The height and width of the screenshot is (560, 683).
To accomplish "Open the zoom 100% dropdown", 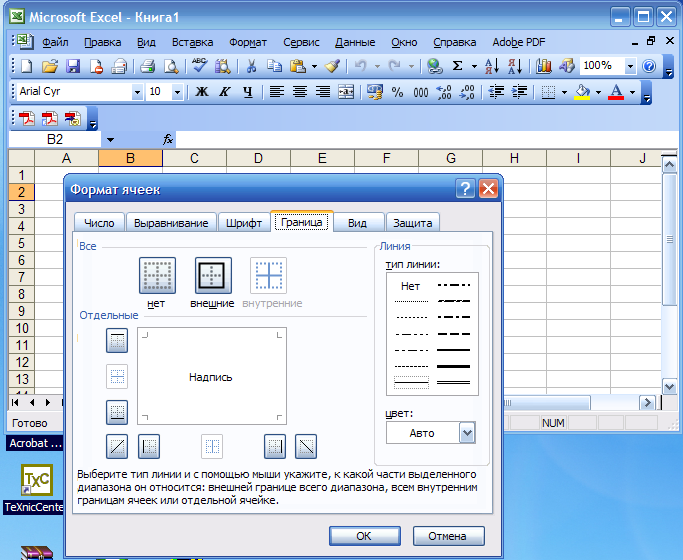I will (630, 66).
